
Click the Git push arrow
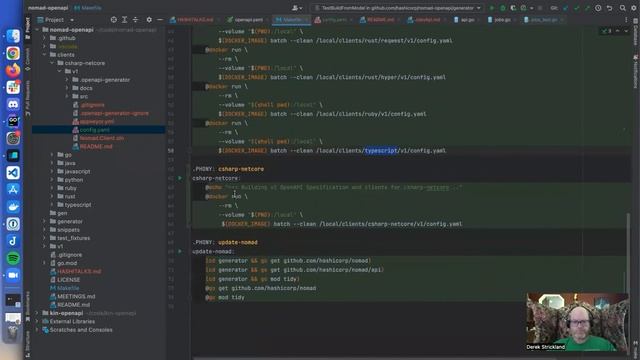pyautogui.click(x=587, y=8)
